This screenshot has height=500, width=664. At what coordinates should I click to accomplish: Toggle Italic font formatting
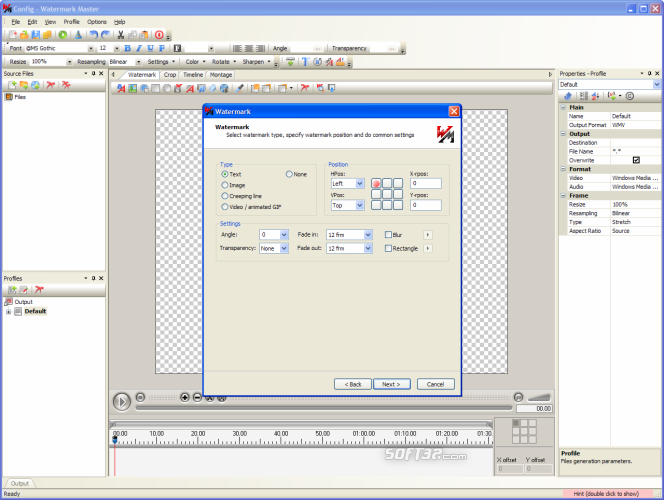pyautogui.click(x=138, y=48)
